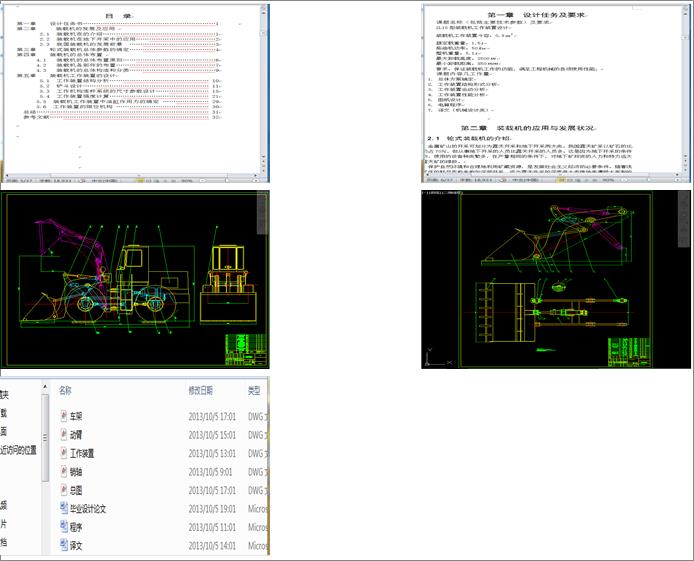
Task: Open the 近访问的位置 navigation item
Action: (18, 450)
